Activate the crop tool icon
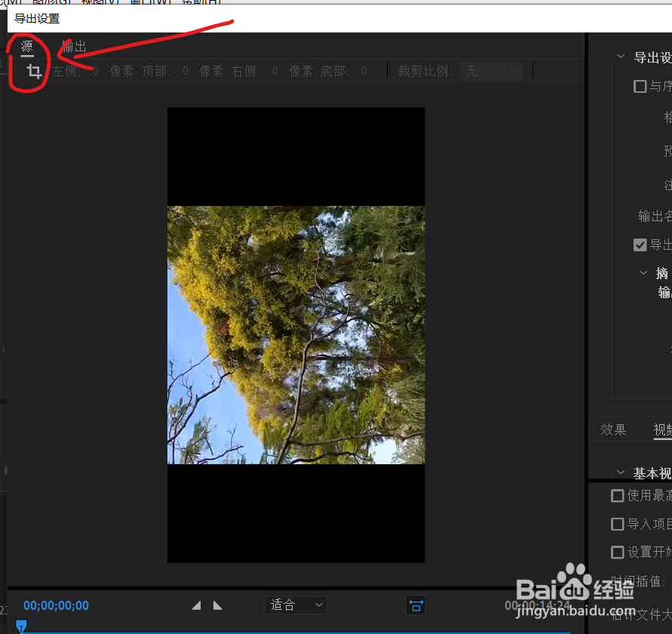 [x=34, y=71]
